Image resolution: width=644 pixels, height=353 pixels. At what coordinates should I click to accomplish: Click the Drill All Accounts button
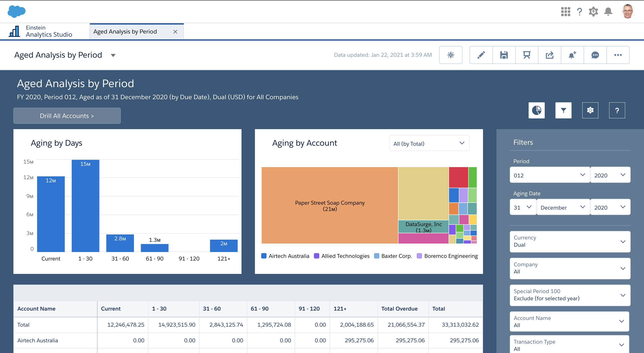click(x=67, y=116)
